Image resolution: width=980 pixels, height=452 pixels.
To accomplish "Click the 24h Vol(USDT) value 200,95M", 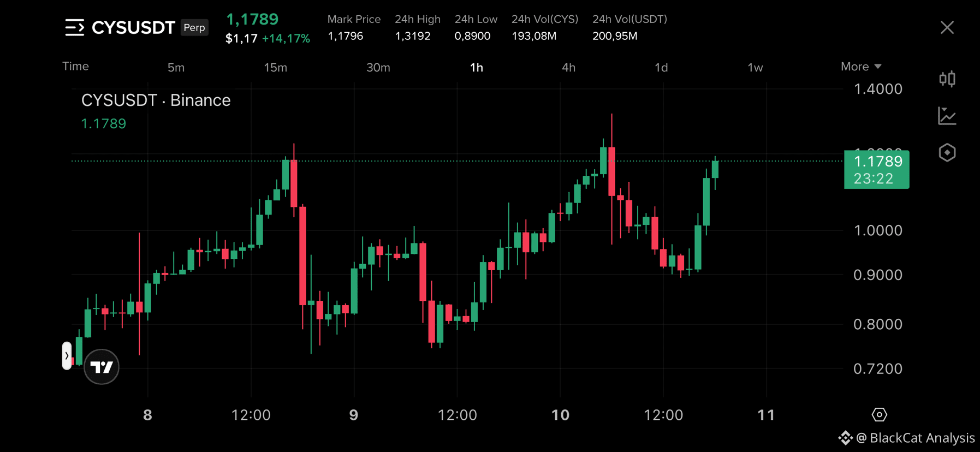I will [x=615, y=36].
